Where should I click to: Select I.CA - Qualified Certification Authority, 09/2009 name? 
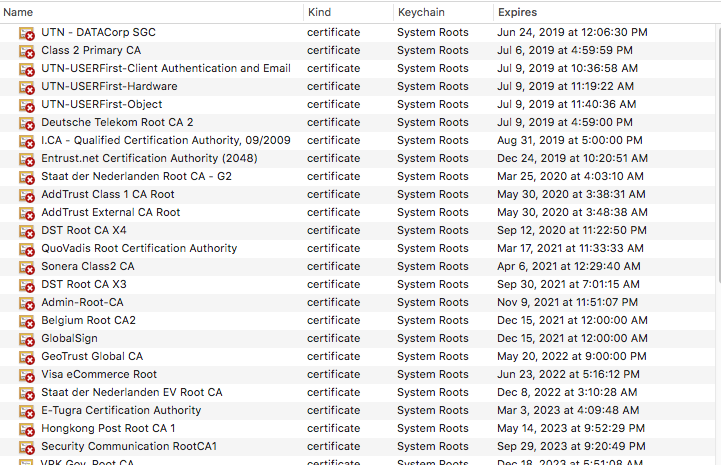tap(166, 140)
